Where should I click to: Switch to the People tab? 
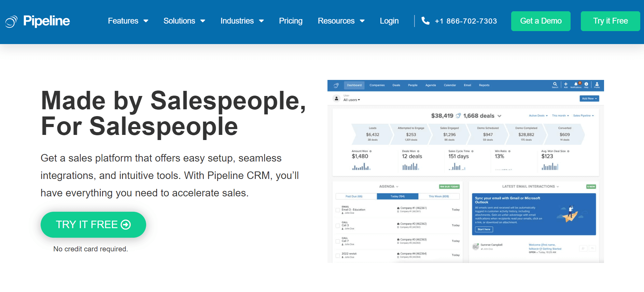pos(412,85)
